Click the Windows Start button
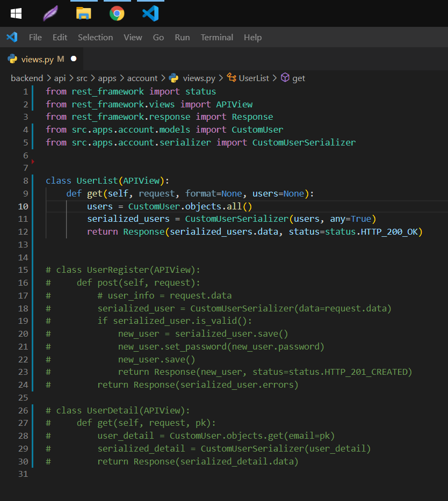The height and width of the screenshot is (501, 448). (x=16, y=13)
